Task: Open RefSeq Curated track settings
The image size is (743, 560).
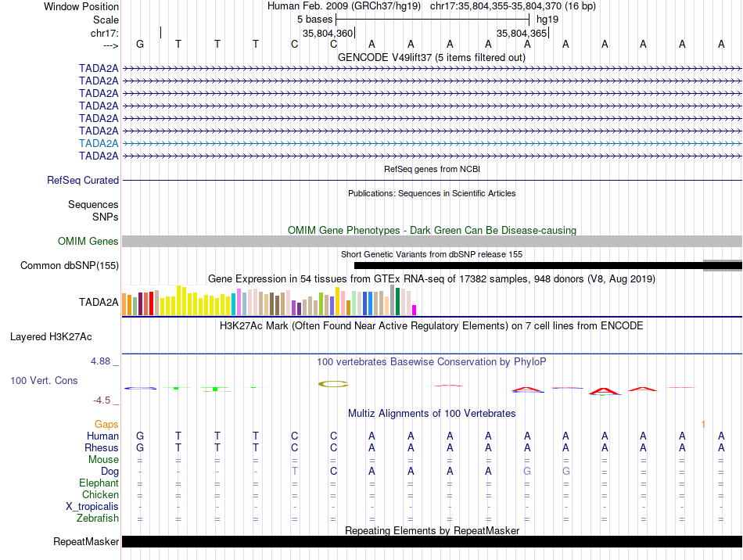Action: click(83, 181)
